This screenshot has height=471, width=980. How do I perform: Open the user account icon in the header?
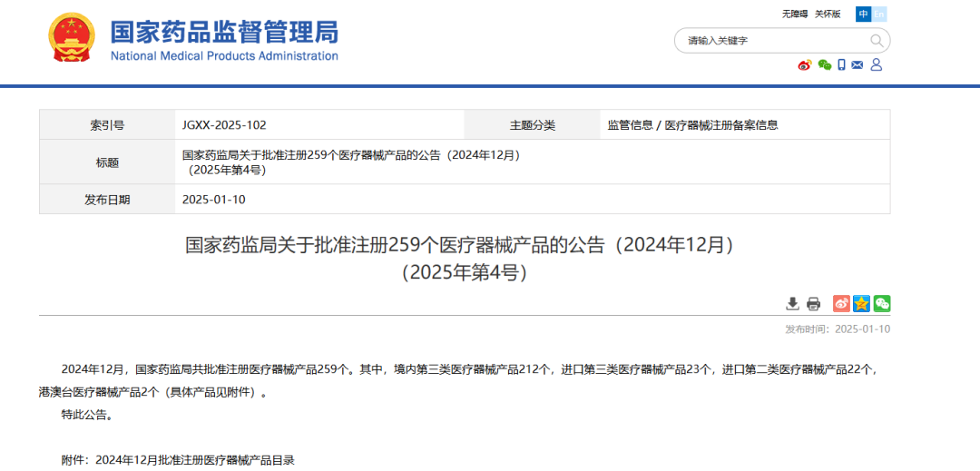877,65
